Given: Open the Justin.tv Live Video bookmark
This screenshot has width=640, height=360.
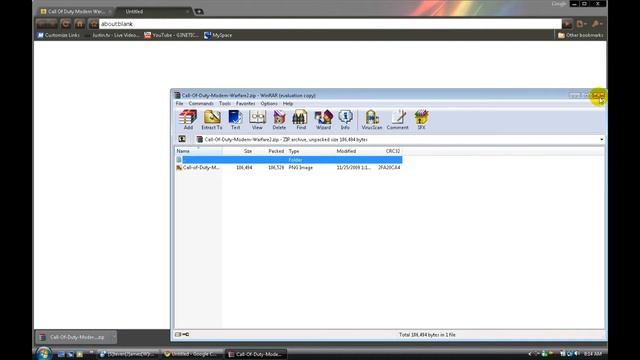Looking at the screenshot, I should click(x=112, y=35).
